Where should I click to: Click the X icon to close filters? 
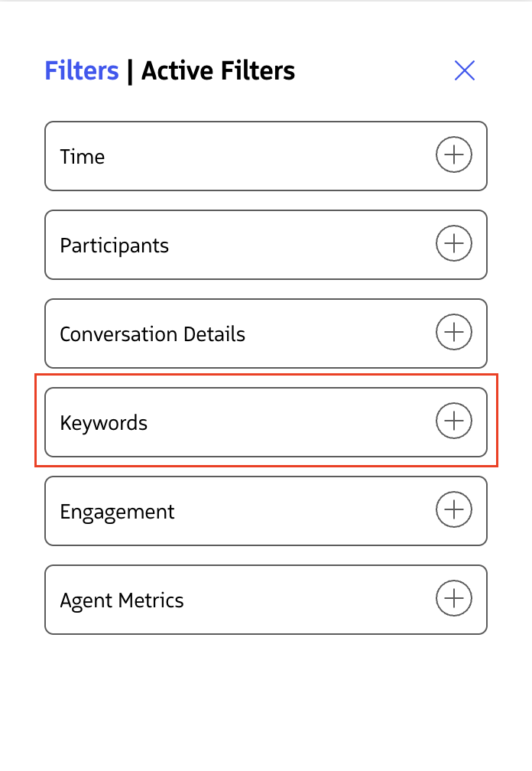(x=465, y=70)
